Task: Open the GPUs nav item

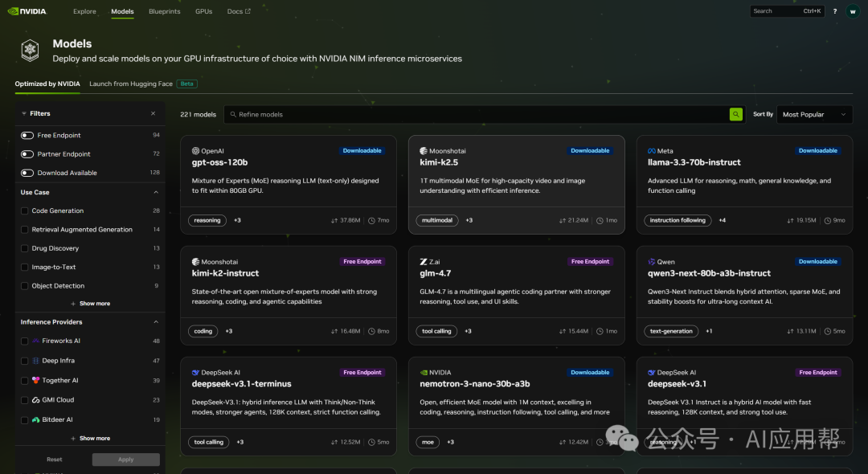Action: tap(203, 11)
